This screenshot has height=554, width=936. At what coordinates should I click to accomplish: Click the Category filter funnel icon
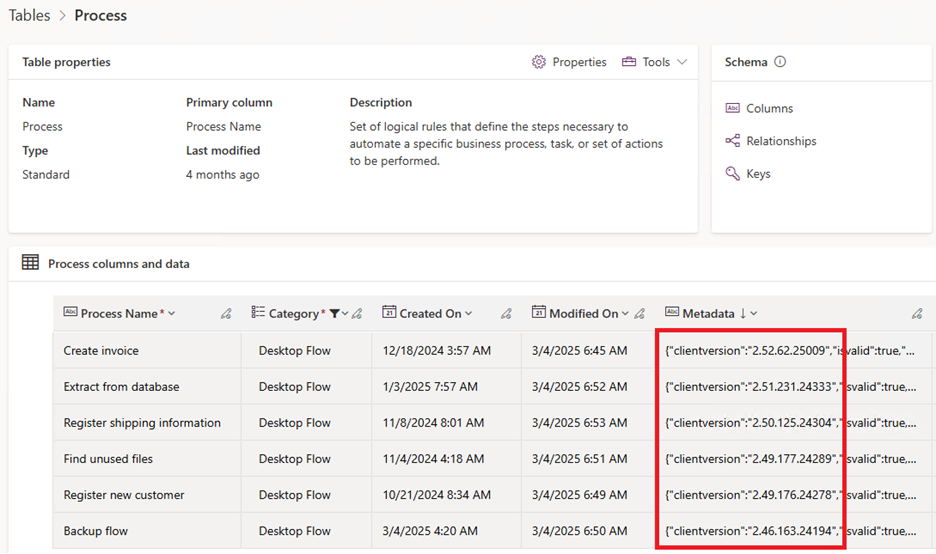tap(334, 313)
